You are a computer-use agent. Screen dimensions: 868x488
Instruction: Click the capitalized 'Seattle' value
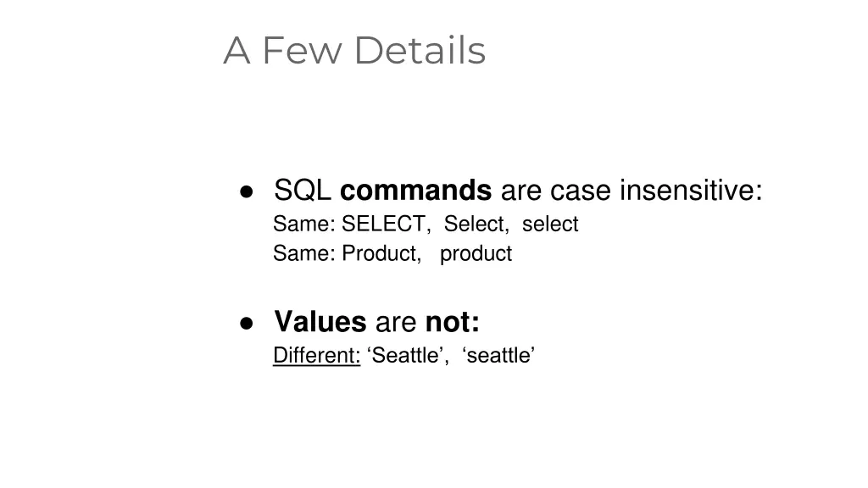point(408,355)
